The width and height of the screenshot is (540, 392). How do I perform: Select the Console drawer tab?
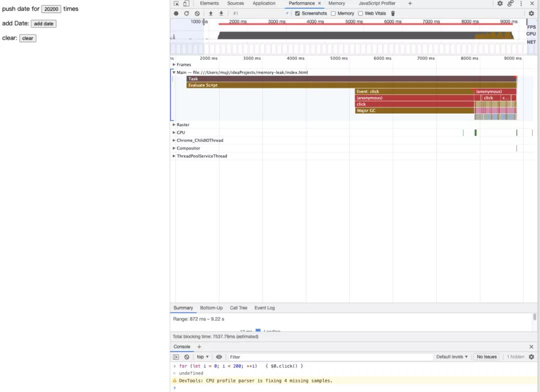pos(182,346)
